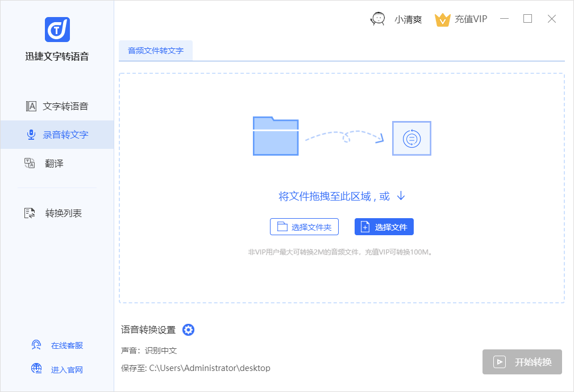Minimize the application window

click(505, 19)
